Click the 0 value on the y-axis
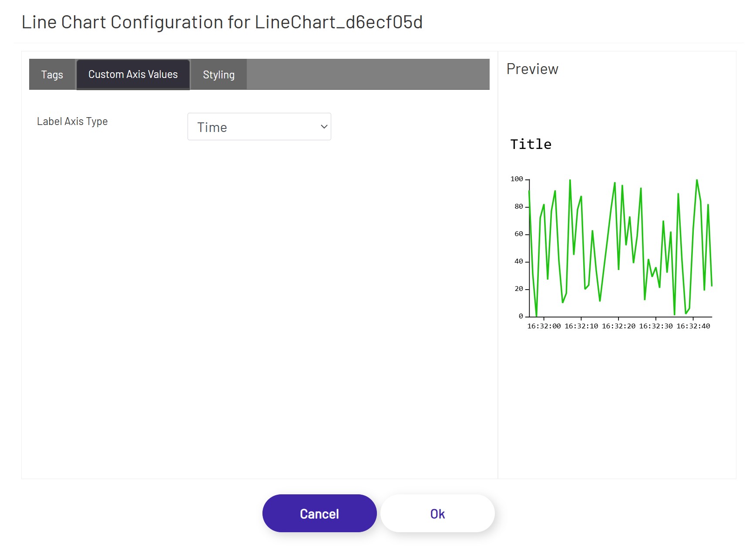The image size is (756, 554). [521, 316]
